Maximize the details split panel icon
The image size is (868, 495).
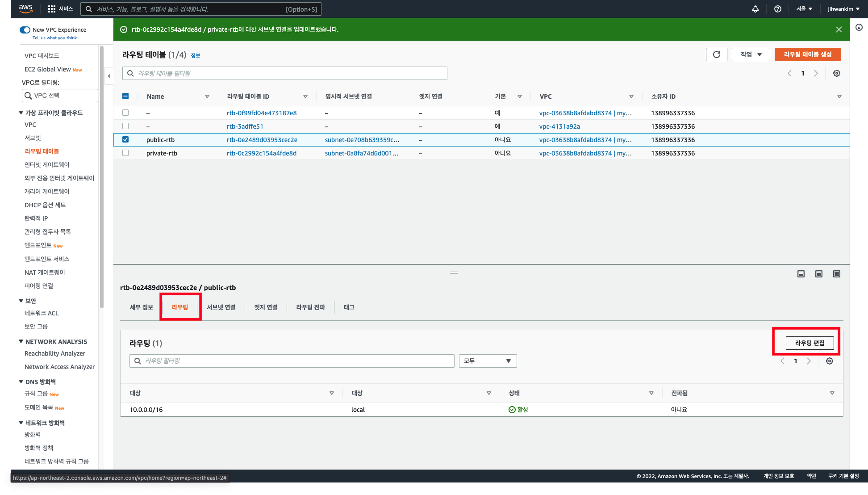pos(837,274)
